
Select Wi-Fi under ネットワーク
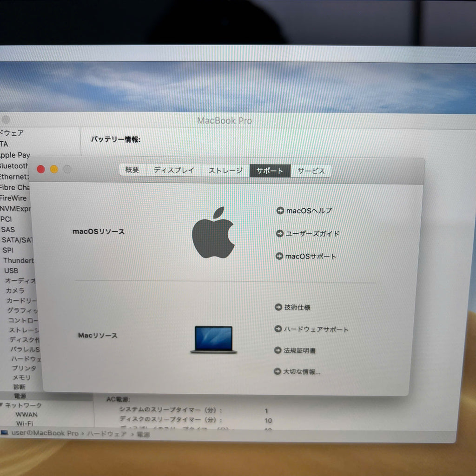tap(25, 423)
